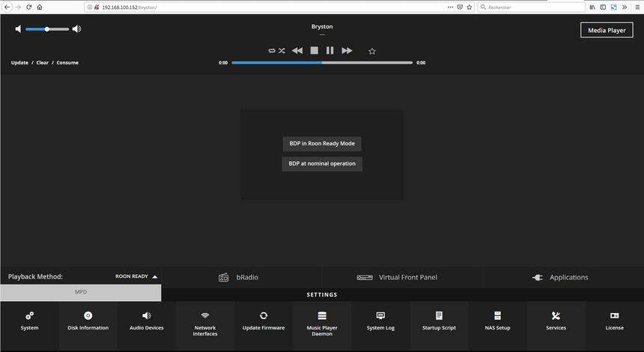Open bRadio tab
This screenshot has height=352, width=644.
pos(241,277)
